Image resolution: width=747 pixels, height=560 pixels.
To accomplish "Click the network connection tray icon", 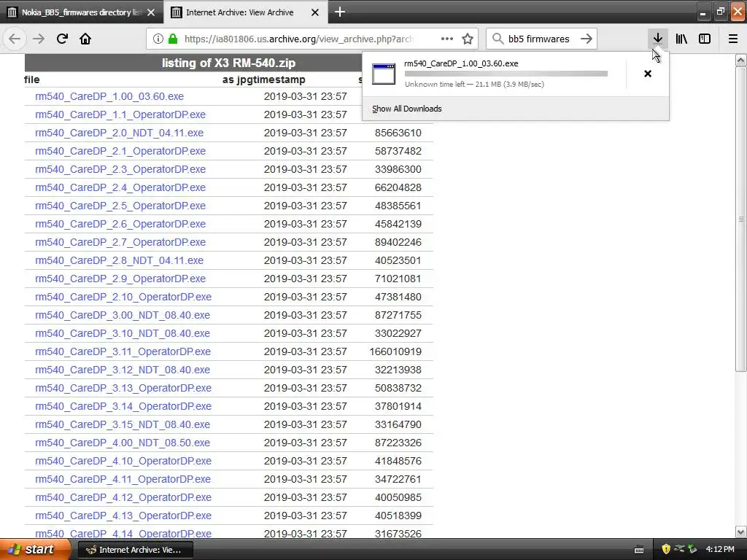I will point(679,549).
